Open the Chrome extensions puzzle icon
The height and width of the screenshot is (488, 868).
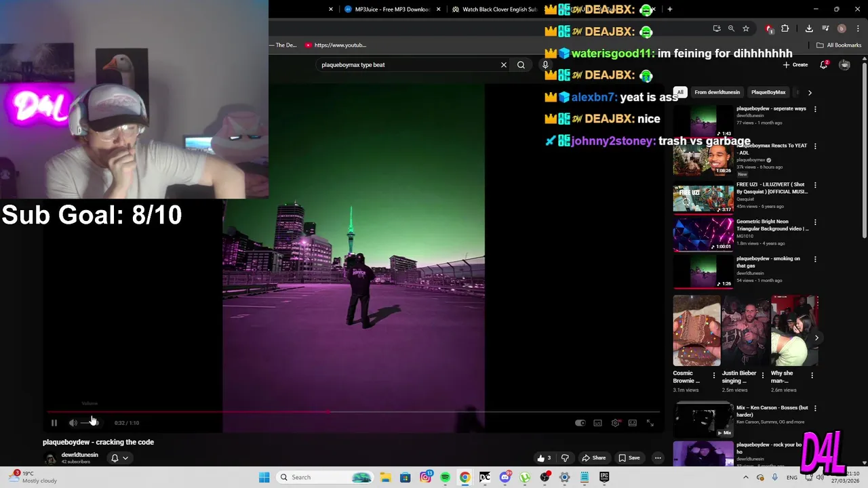pos(785,28)
